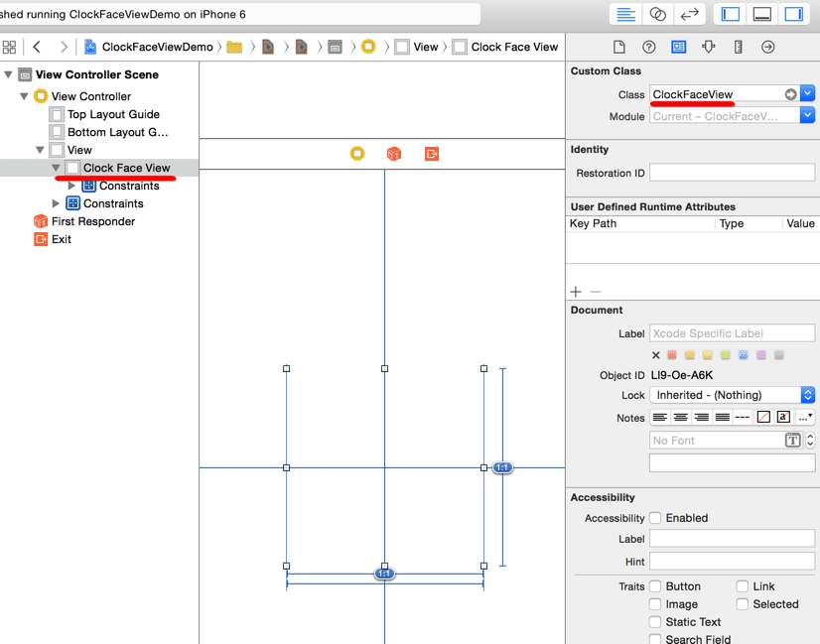Screen dimensions: 820x644
Task: Check the Static Text trait checkbox
Action: [655, 622]
